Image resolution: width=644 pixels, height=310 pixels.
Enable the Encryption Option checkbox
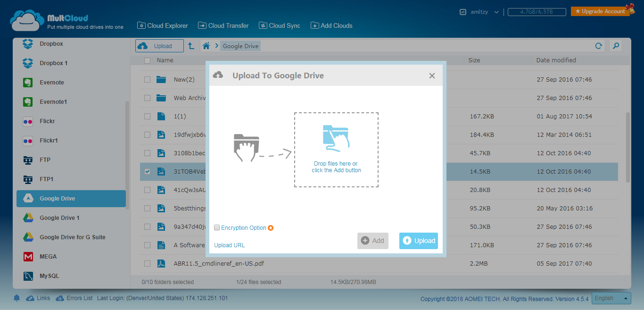[x=217, y=227]
